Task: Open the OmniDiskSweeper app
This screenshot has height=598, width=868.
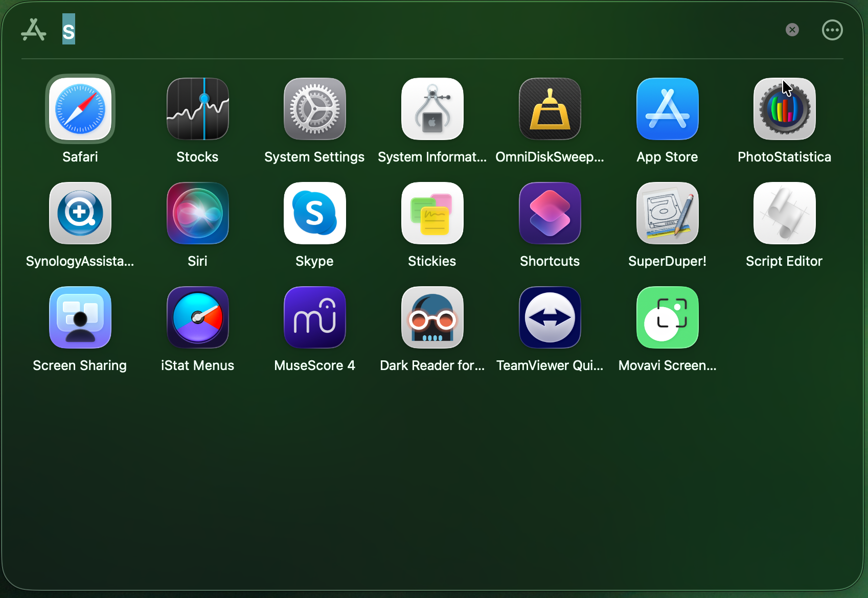Action: point(550,109)
